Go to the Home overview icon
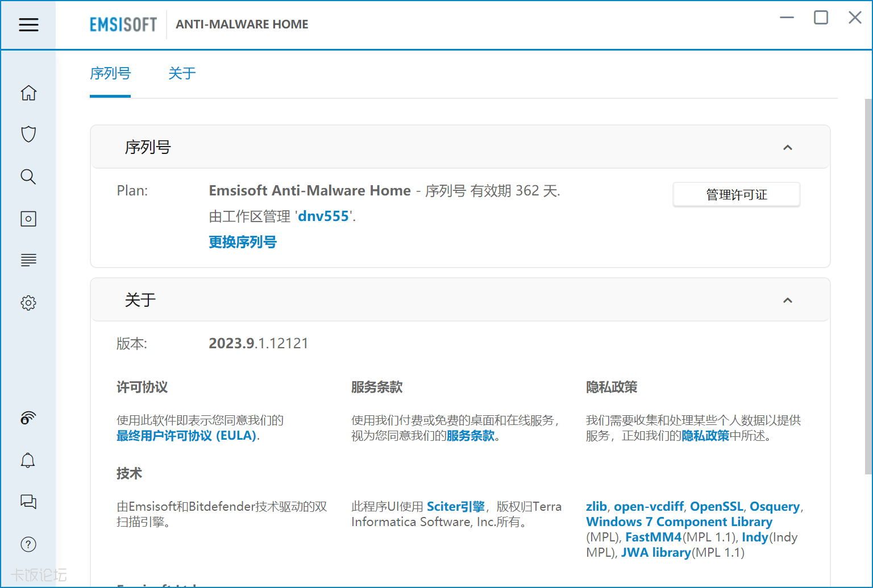Image resolution: width=873 pixels, height=588 pixels. coord(28,93)
